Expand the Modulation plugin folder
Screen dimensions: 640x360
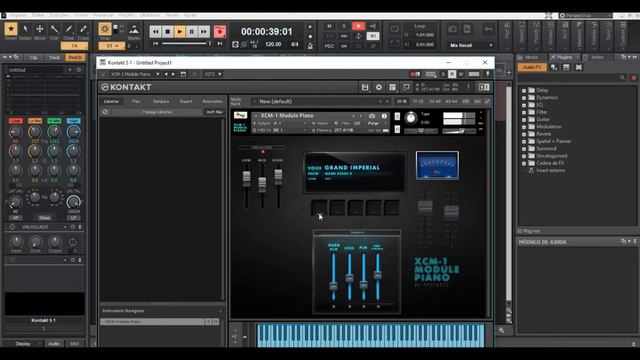[524, 127]
